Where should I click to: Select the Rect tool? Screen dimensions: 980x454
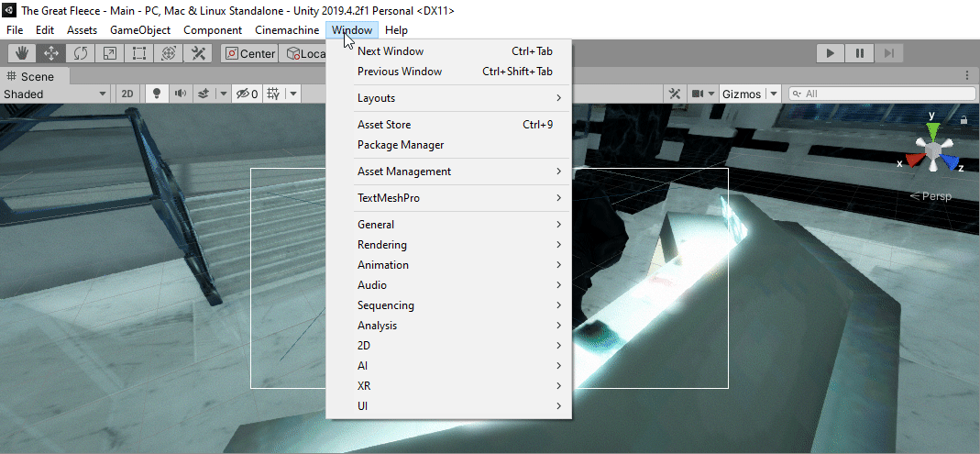[x=138, y=54]
